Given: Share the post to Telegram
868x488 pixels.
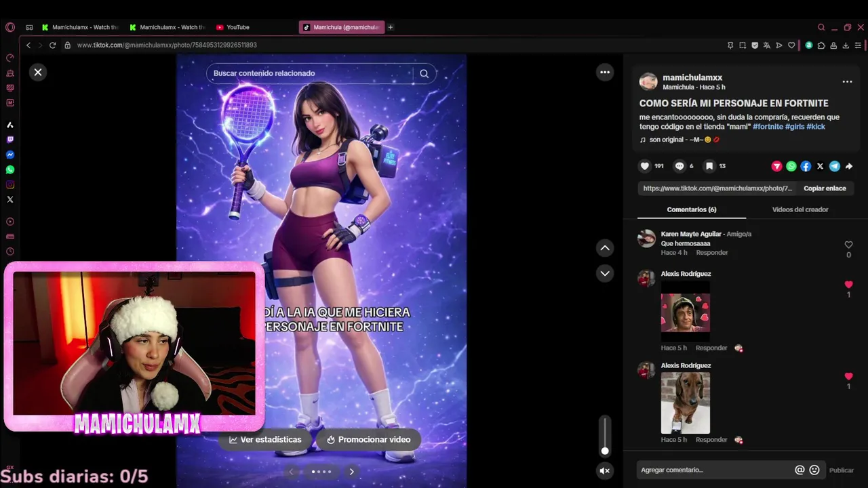Looking at the screenshot, I should 835,166.
